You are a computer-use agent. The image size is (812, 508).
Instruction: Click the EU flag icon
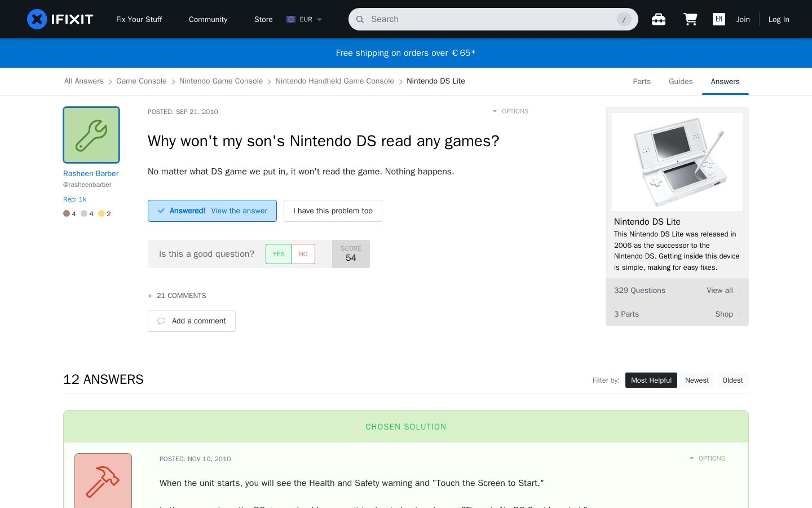point(291,19)
